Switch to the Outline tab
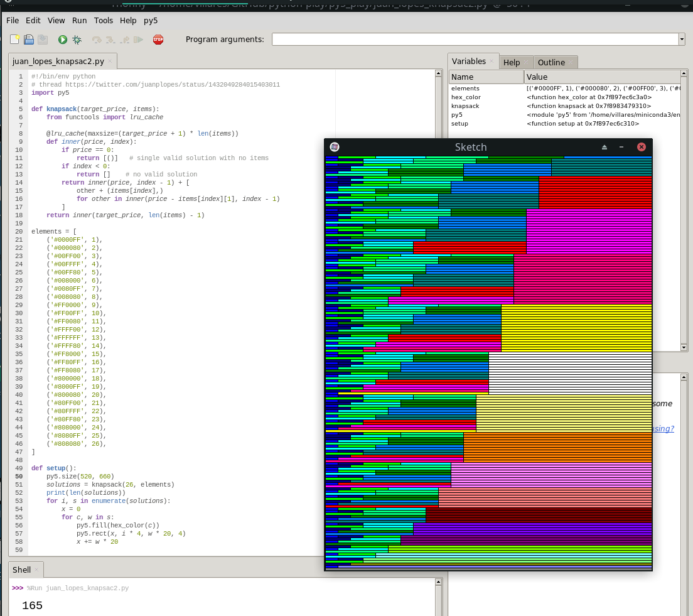Image resolution: width=693 pixels, height=616 pixels. (x=551, y=62)
